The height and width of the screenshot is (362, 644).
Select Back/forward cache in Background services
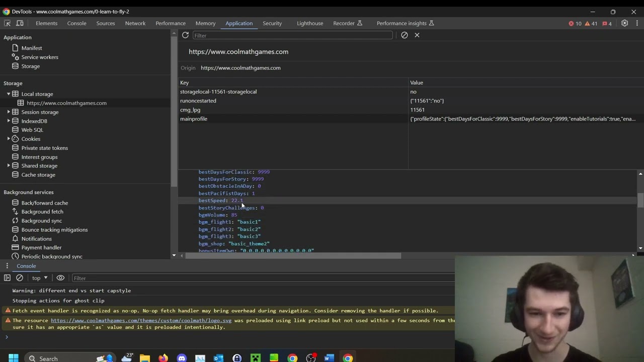(45, 203)
